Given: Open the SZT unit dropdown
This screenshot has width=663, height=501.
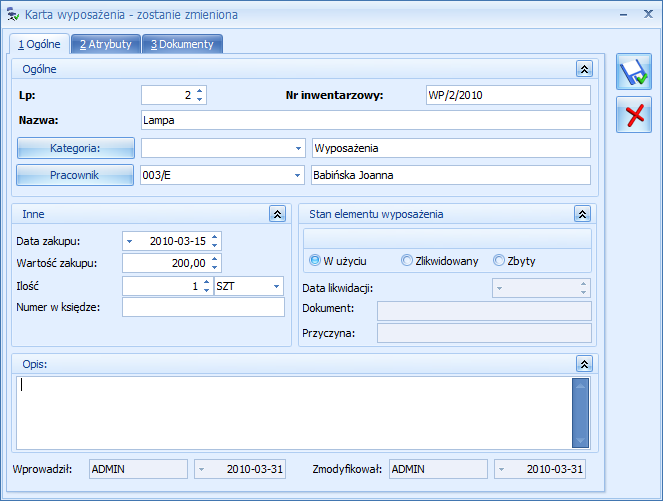Looking at the screenshot, I should tap(277, 286).
